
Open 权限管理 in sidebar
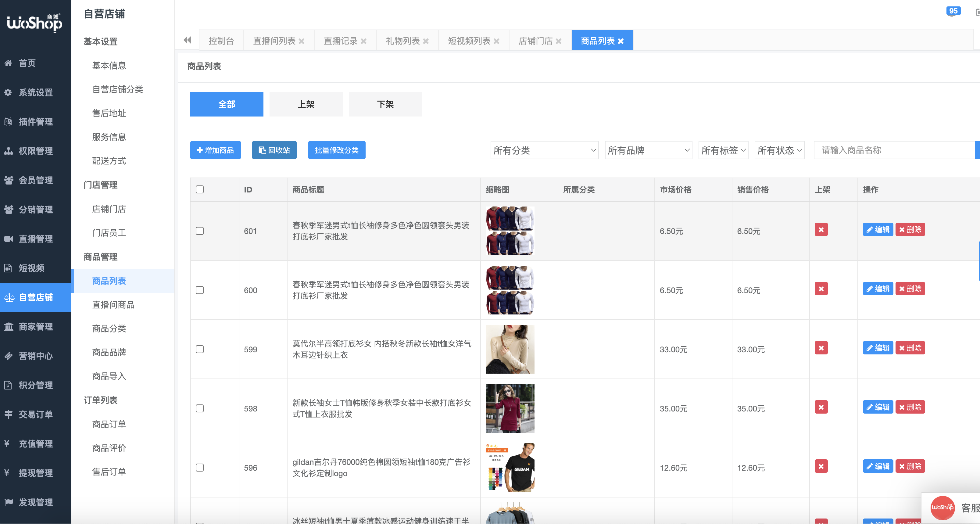[x=35, y=151]
